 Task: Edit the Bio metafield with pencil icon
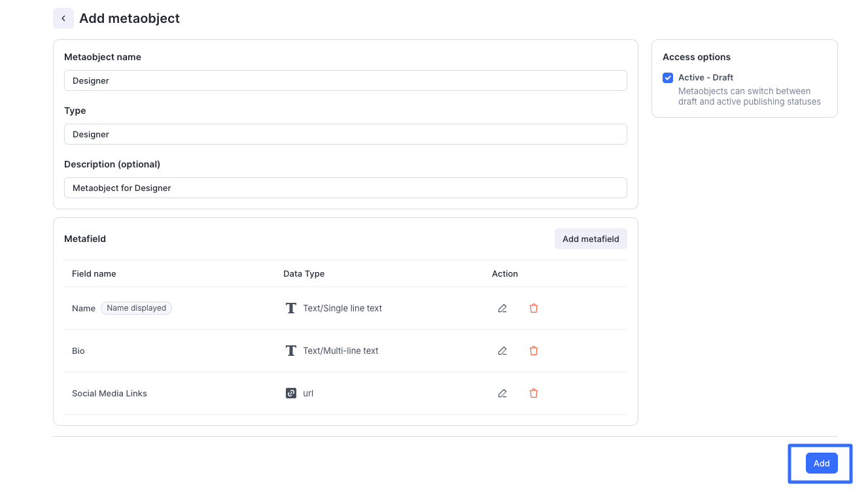(x=502, y=351)
